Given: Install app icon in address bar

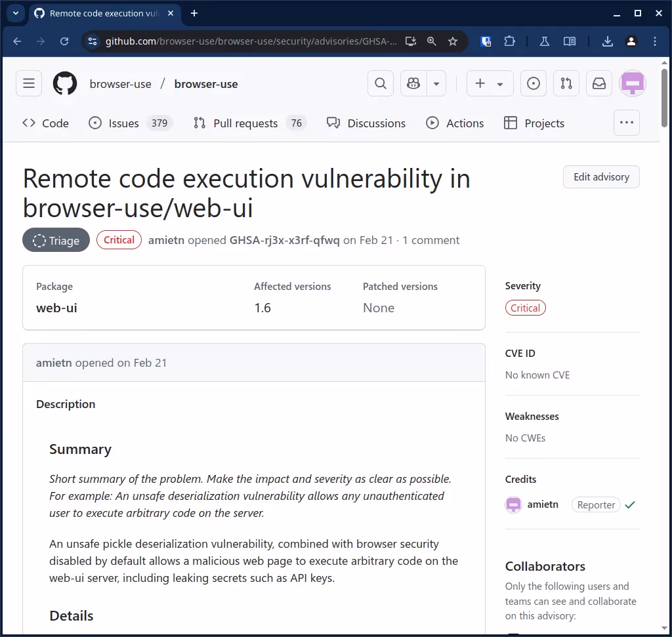Looking at the screenshot, I should tap(411, 41).
